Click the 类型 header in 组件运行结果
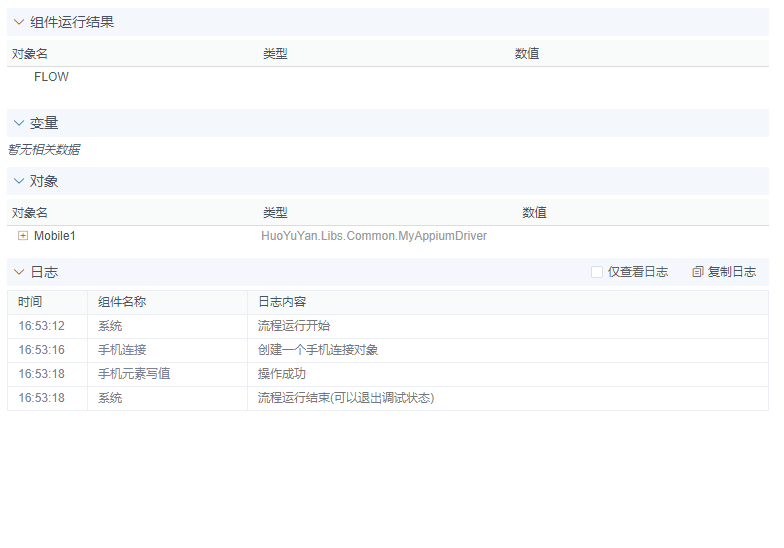The height and width of the screenshot is (548, 784). 275,54
